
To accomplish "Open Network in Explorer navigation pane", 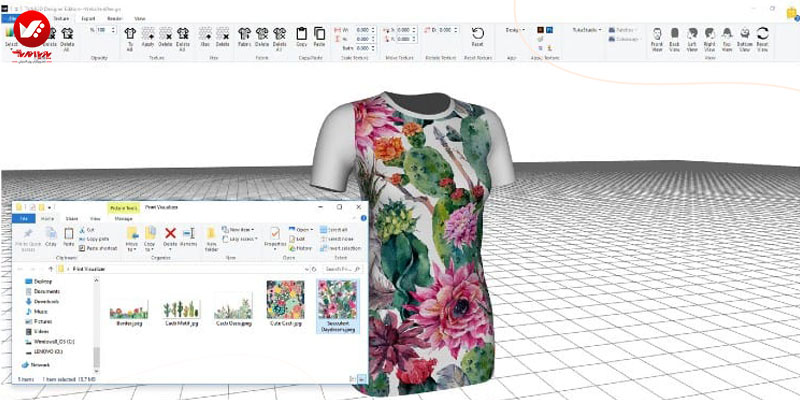I will coord(36,365).
